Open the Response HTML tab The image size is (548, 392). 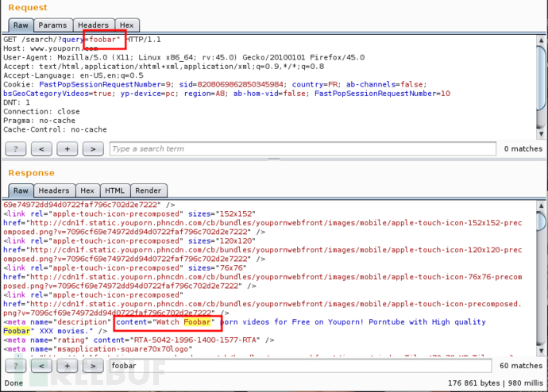coord(115,190)
